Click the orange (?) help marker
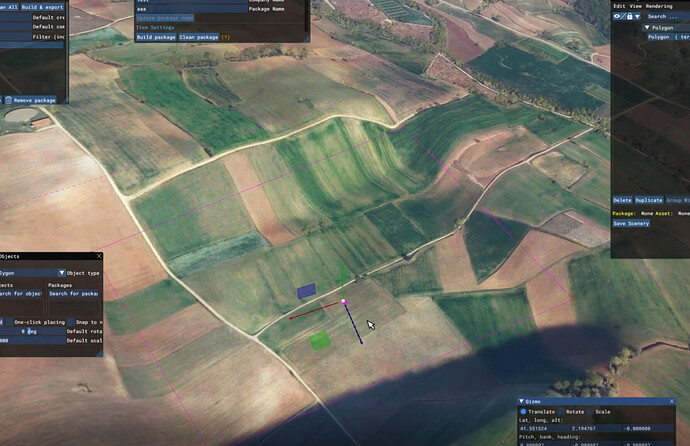This screenshot has width=690, height=446. (x=225, y=37)
